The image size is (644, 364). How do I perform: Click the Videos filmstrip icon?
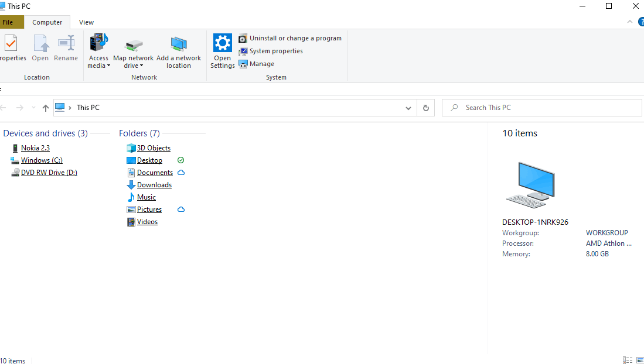tap(131, 222)
